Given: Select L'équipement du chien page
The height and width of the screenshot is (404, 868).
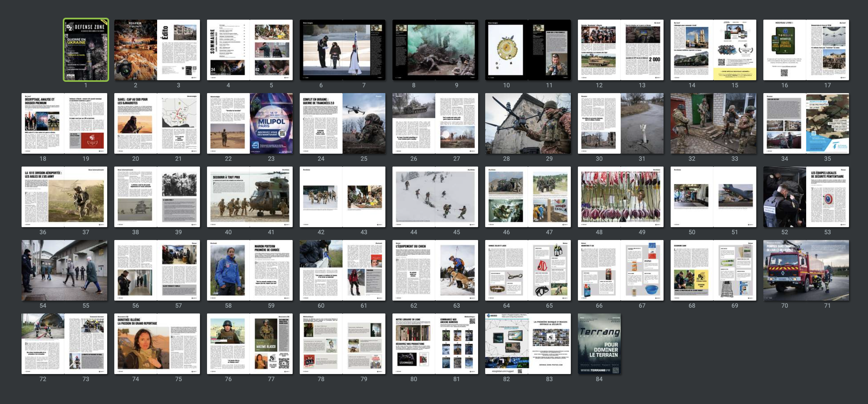Looking at the screenshot, I should (414, 270).
